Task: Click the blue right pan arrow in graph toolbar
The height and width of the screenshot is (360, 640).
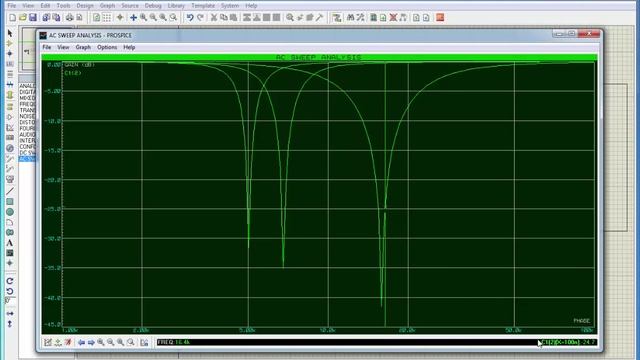Action: pos(91,342)
